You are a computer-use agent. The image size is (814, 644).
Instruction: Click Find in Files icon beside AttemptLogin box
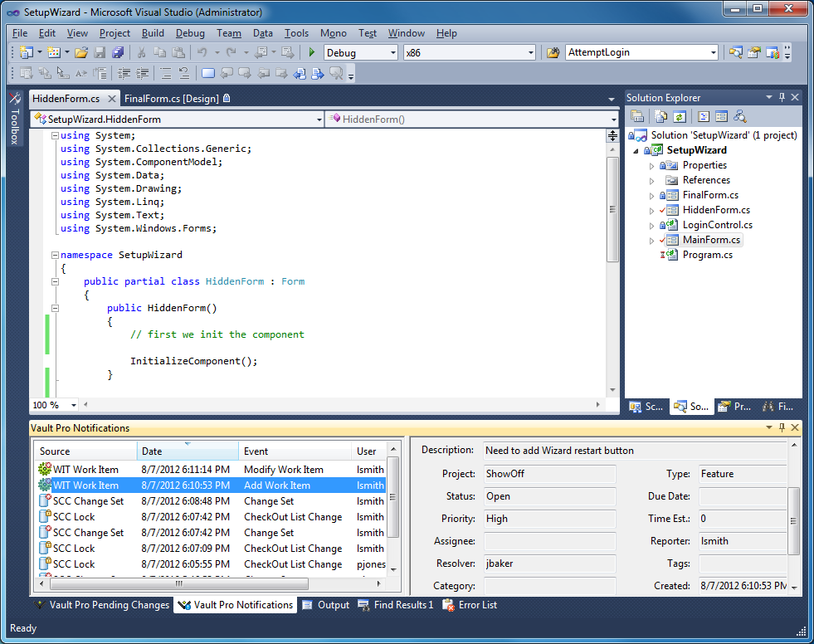click(553, 53)
